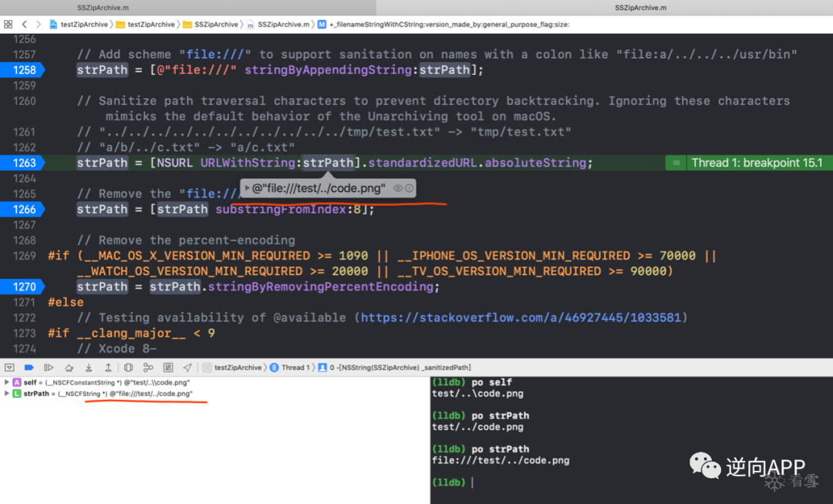Go forward in editor history
The height and width of the screenshot is (504, 833).
tap(39, 25)
